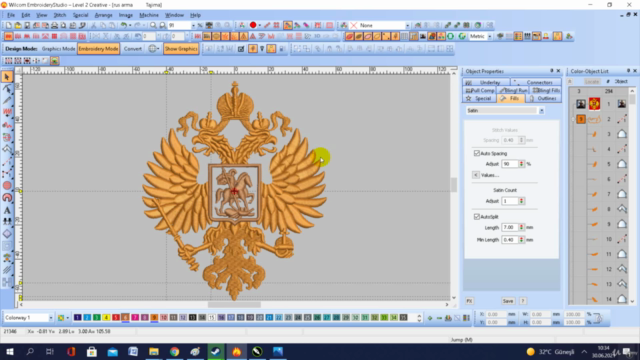The height and width of the screenshot is (360, 640).
Task: Open the None thread chart dropdown
Action: 407,25
